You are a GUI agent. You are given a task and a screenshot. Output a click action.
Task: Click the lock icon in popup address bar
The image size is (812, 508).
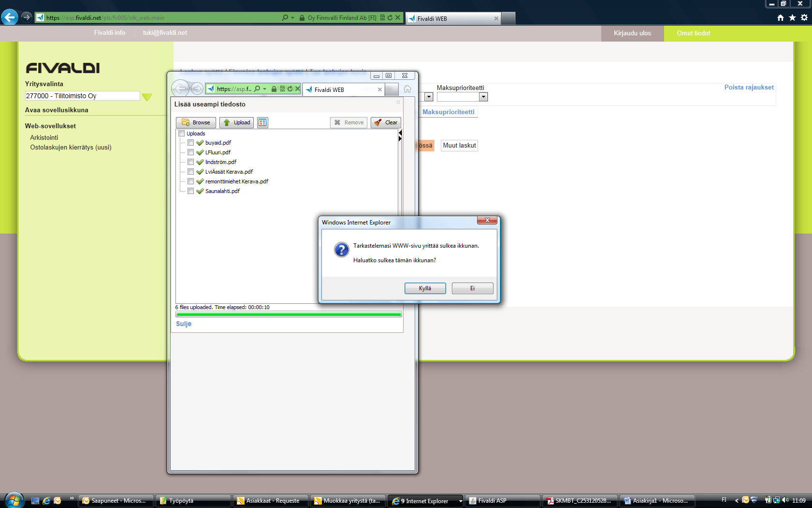[274, 89]
